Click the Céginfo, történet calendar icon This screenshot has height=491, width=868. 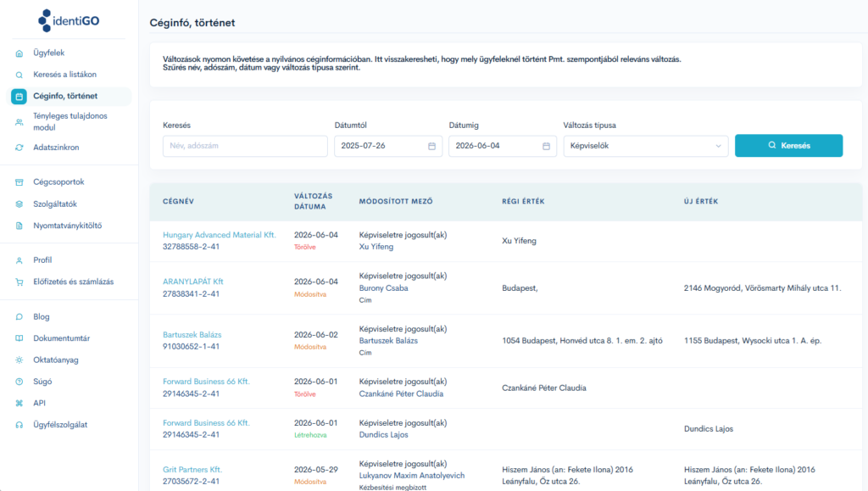tap(19, 97)
